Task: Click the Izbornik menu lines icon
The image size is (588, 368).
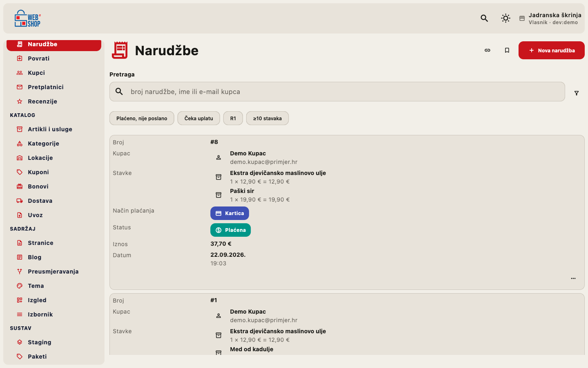Action: pyautogui.click(x=20, y=314)
